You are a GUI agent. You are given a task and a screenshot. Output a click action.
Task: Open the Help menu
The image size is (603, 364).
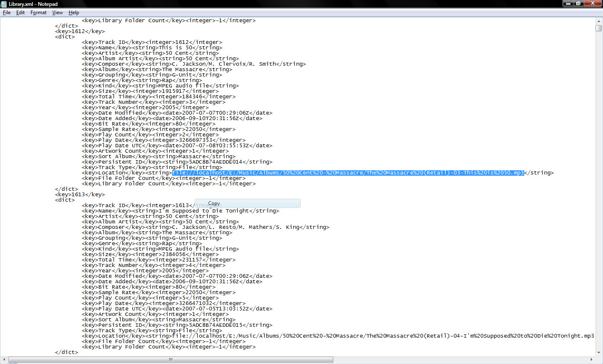74,13
